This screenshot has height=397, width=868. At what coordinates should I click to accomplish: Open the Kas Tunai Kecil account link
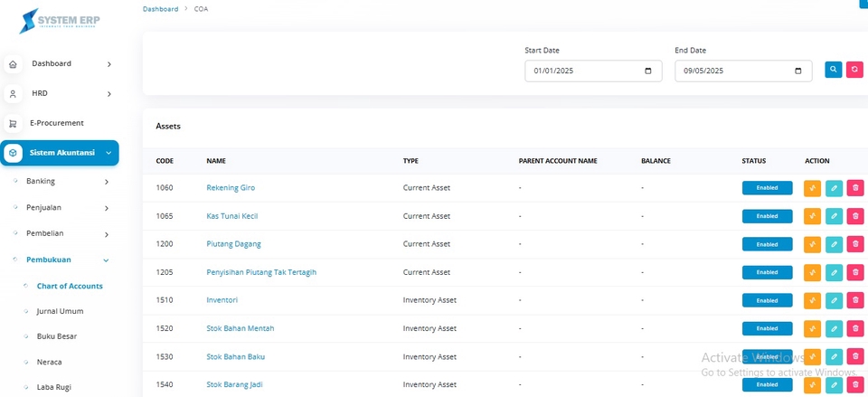click(x=232, y=216)
